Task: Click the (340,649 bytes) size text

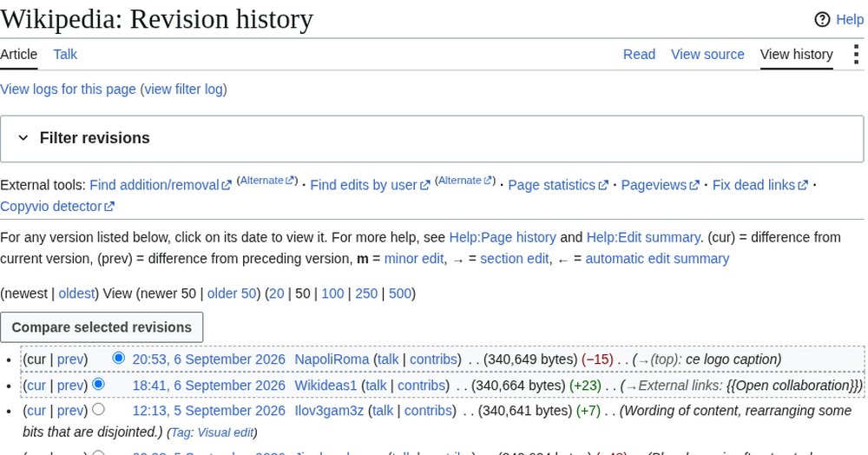Action: point(530,359)
